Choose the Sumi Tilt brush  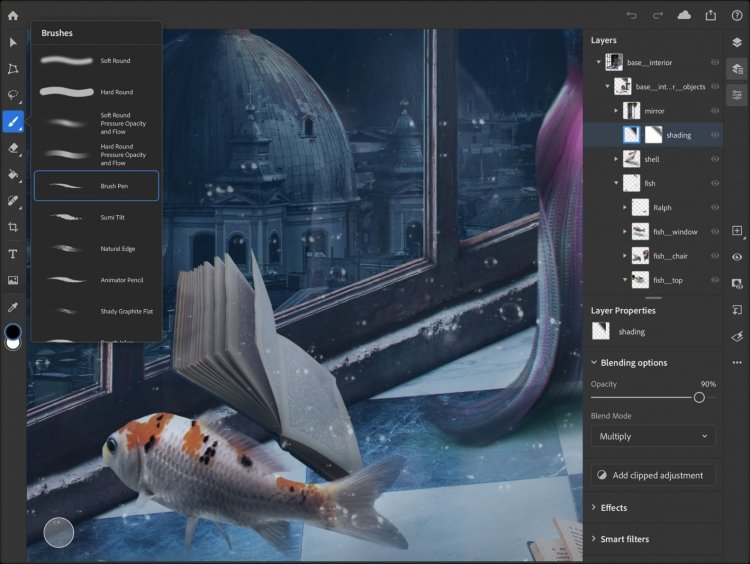coord(96,217)
